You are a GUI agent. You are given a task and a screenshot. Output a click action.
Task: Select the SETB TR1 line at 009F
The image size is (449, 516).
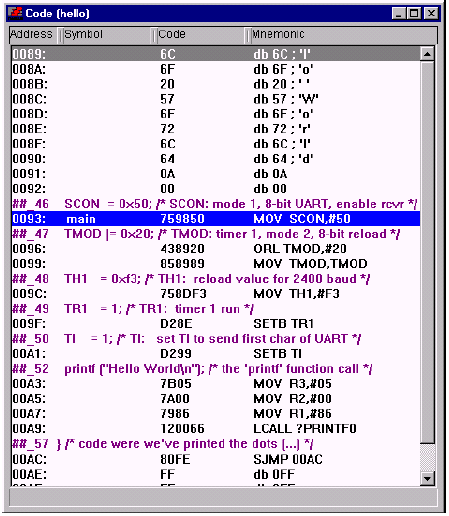216,323
